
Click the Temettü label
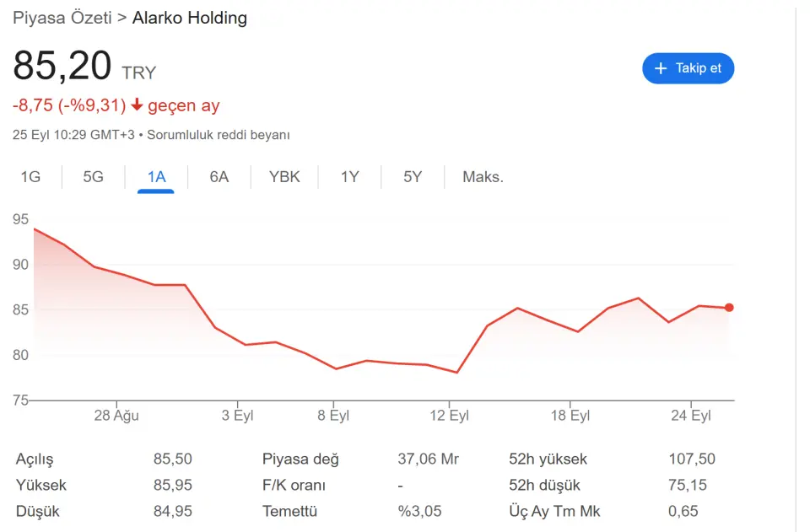point(289,512)
